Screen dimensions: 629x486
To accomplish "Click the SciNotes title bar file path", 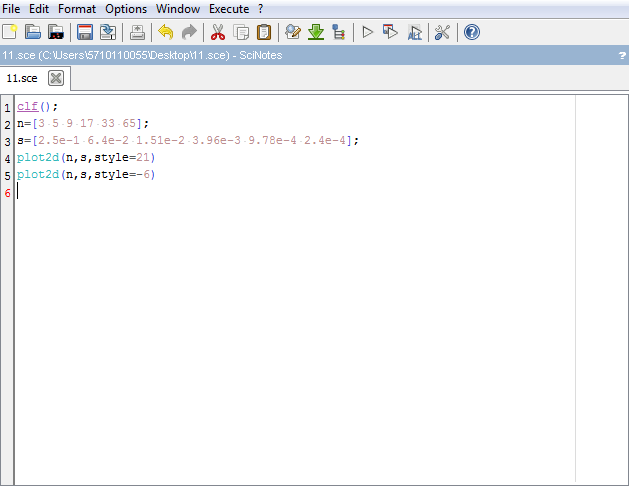I will [134, 55].
